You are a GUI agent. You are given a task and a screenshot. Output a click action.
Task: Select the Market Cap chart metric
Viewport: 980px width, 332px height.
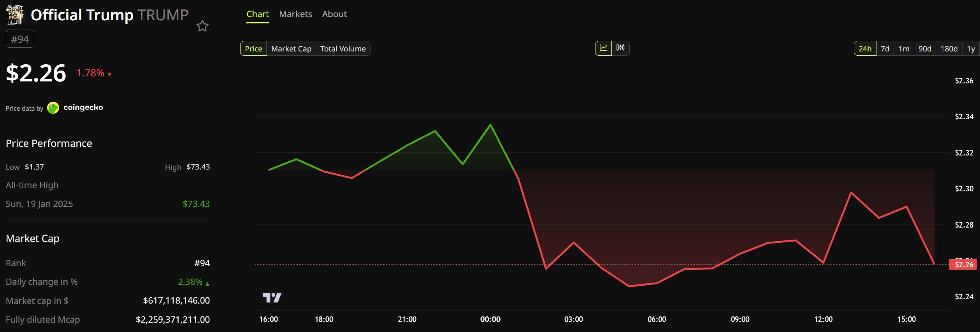click(x=291, y=49)
